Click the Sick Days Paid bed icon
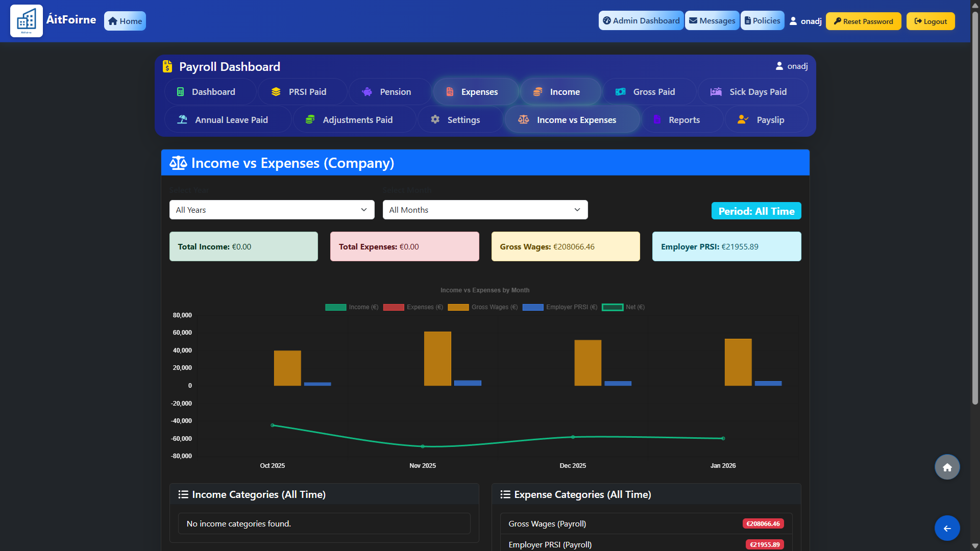 [x=716, y=92]
